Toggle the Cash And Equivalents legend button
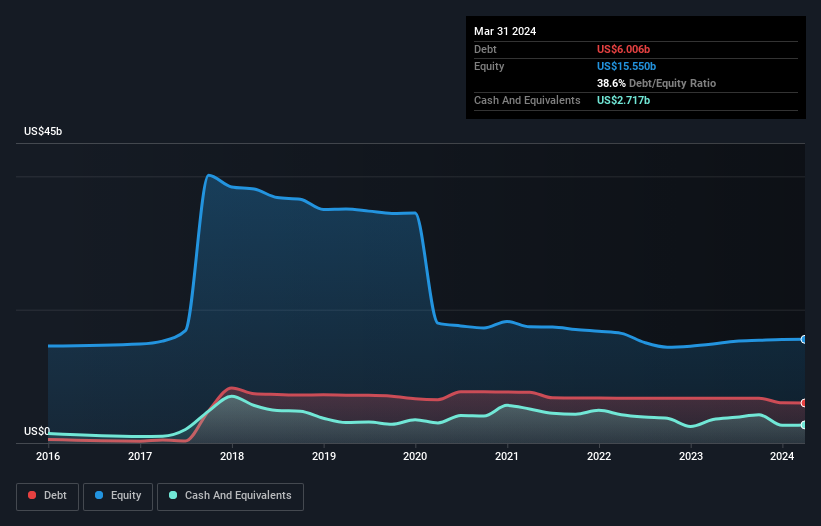 pyautogui.click(x=230, y=496)
